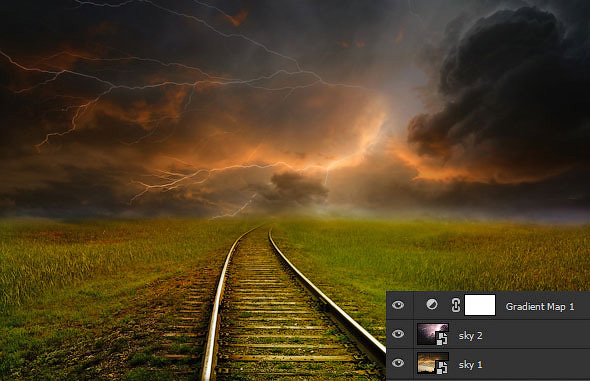
Task: Click the Gradient Map adjustment icon
Action: [x=432, y=304]
